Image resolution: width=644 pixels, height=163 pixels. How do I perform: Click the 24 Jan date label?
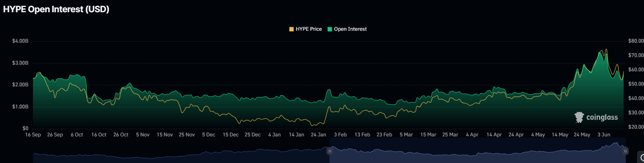click(x=319, y=135)
